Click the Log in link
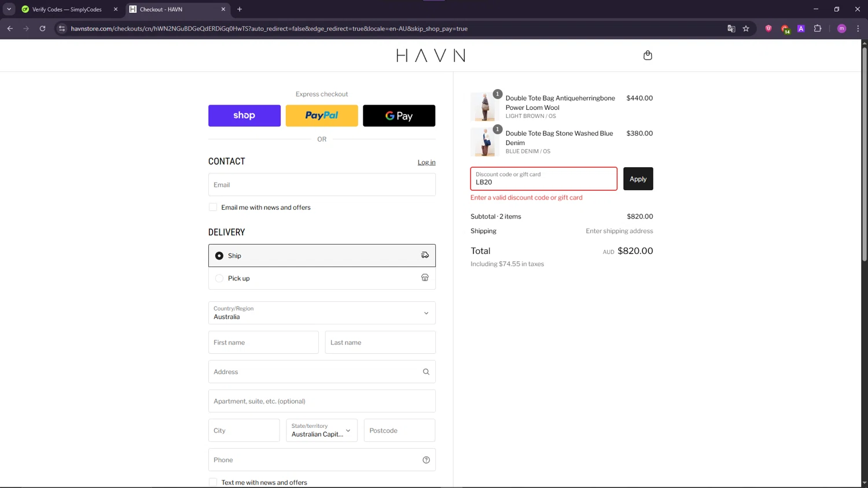 click(426, 162)
